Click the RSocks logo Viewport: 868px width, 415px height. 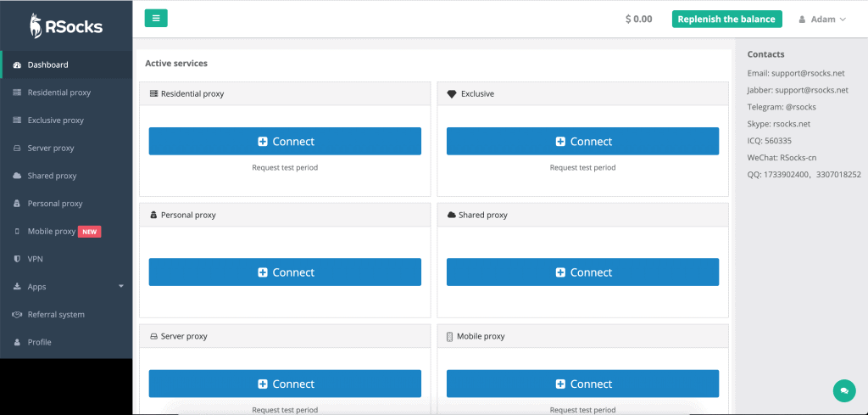point(66,26)
